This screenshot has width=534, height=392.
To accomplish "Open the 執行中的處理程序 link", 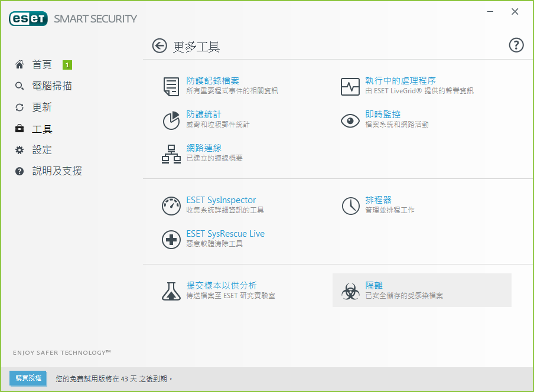I will pyautogui.click(x=400, y=81).
